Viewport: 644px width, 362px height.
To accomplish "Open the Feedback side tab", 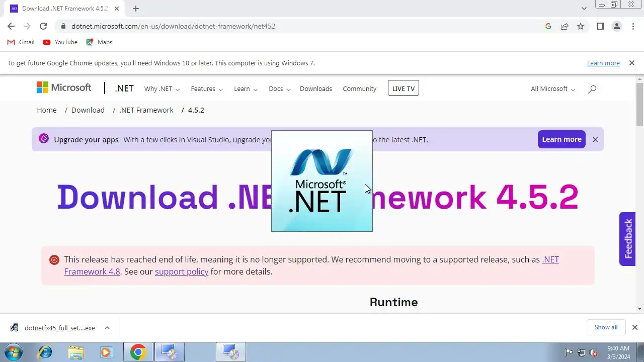I will click(x=627, y=239).
